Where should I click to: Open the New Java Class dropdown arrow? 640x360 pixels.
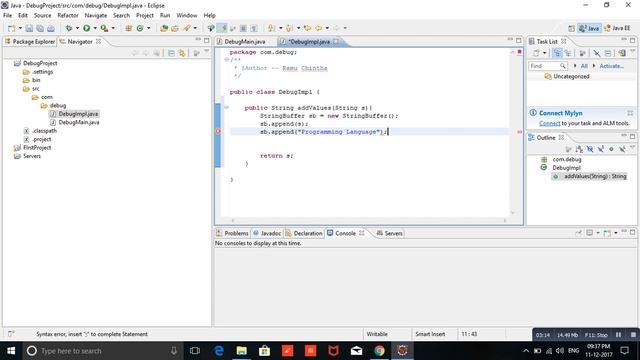pyautogui.click(x=149, y=28)
